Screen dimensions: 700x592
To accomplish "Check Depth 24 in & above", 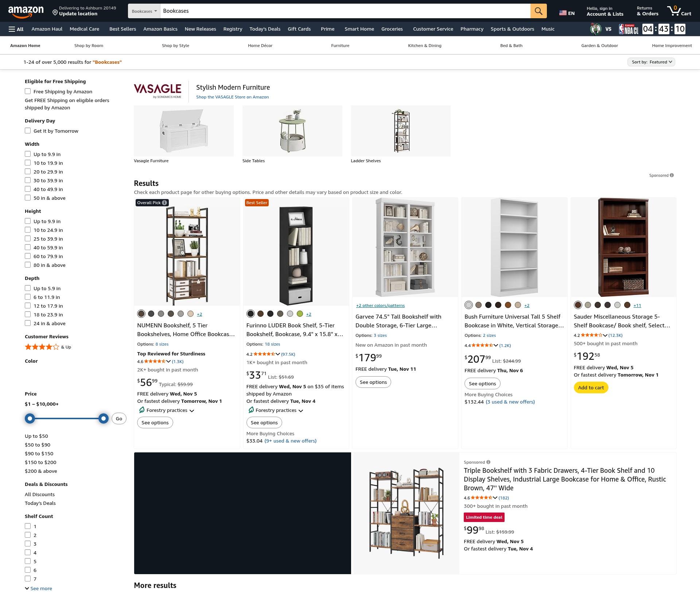I will pyautogui.click(x=28, y=323).
